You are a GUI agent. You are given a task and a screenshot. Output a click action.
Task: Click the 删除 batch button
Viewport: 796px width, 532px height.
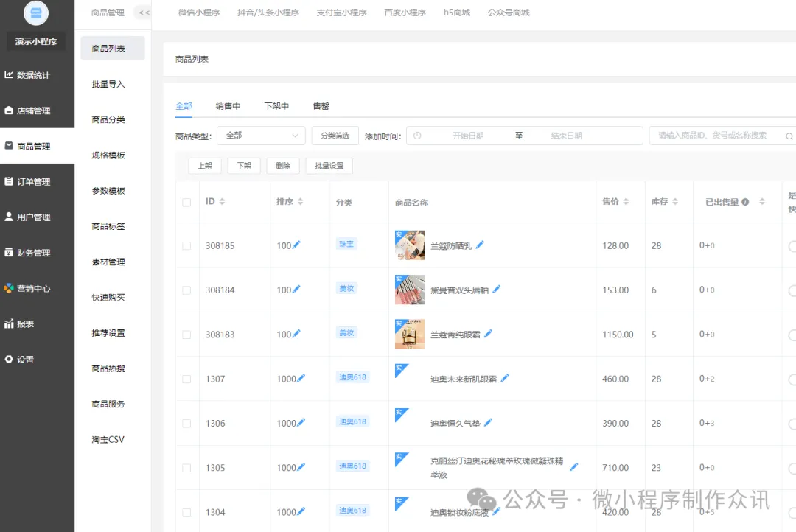click(x=283, y=166)
